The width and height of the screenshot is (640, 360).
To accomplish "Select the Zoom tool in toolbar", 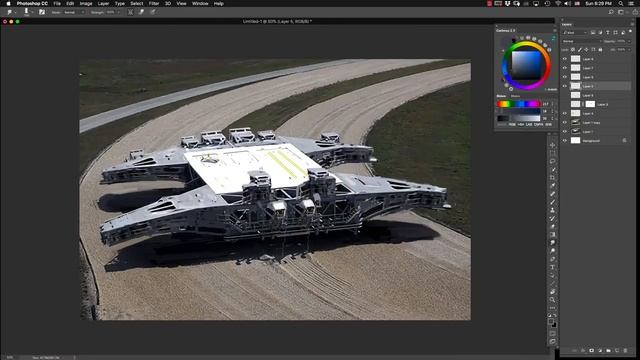I will pyautogui.click(x=553, y=300).
